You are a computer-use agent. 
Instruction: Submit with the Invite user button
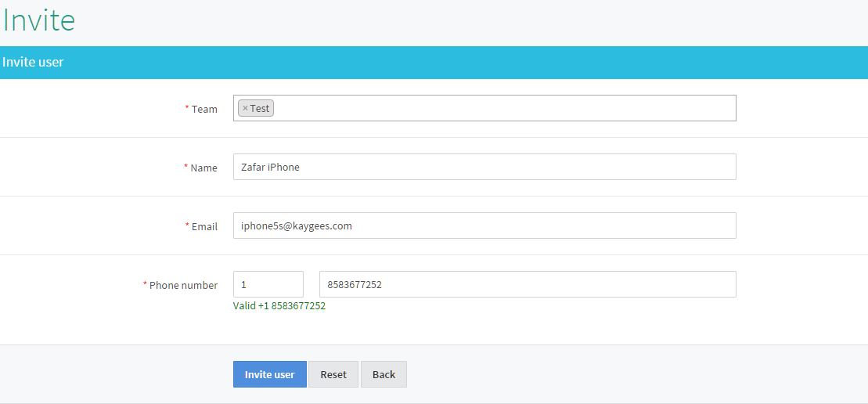tap(269, 374)
